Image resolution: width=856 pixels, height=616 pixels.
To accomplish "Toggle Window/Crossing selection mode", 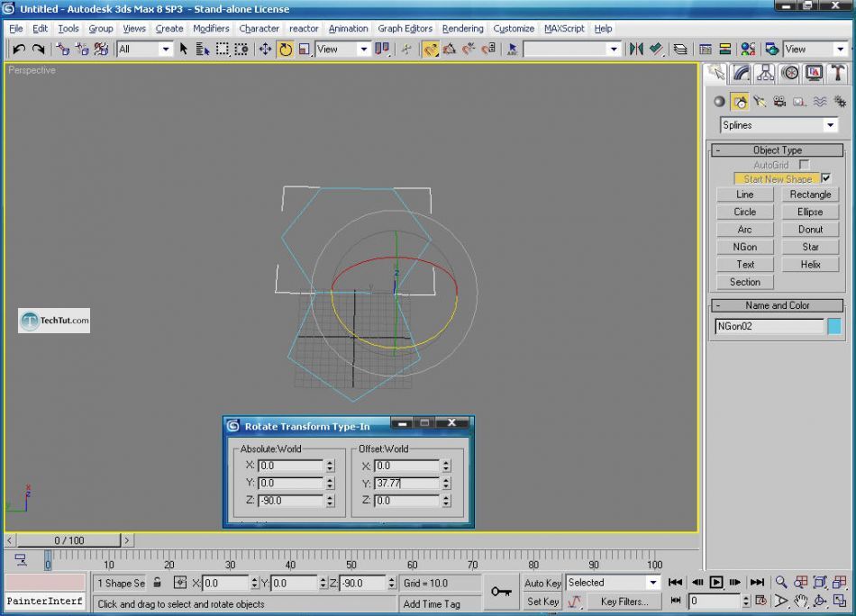I will pyautogui.click(x=241, y=50).
